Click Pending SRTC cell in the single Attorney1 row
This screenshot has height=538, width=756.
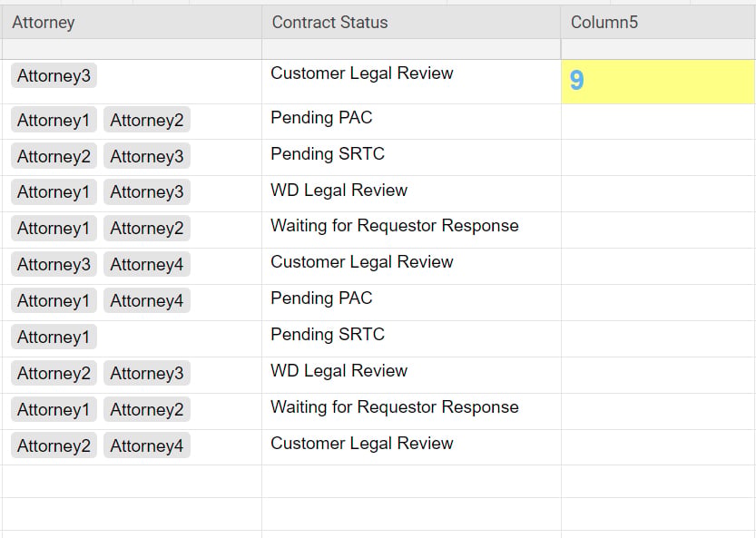(411, 338)
